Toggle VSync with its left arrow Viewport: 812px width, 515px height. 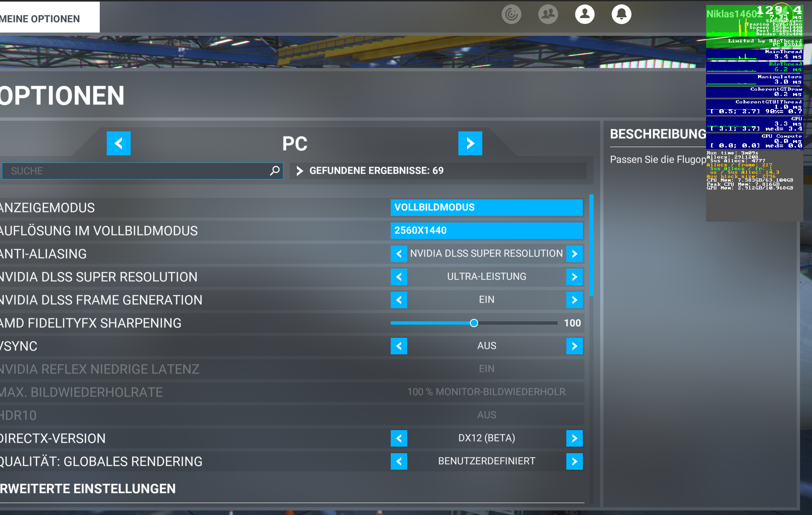[x=399, y=346]
